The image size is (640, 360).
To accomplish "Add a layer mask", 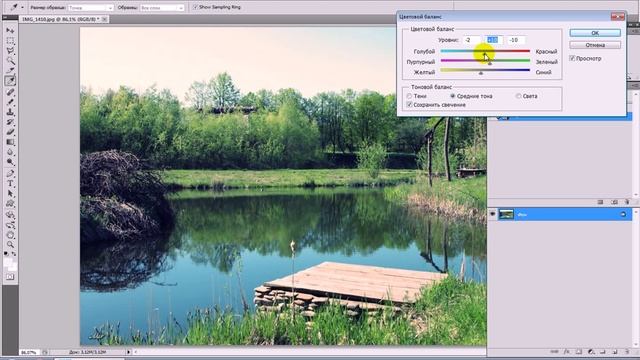I will pos(579,351).
